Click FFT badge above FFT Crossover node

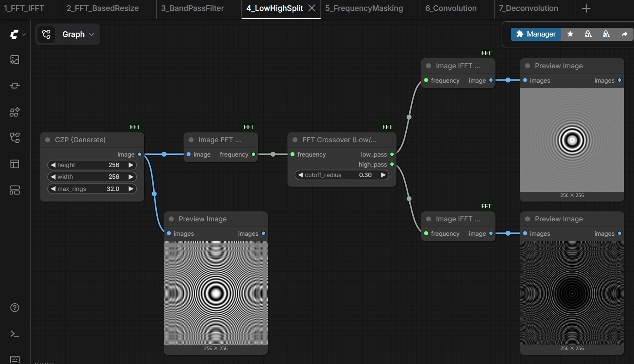[388, 127]
